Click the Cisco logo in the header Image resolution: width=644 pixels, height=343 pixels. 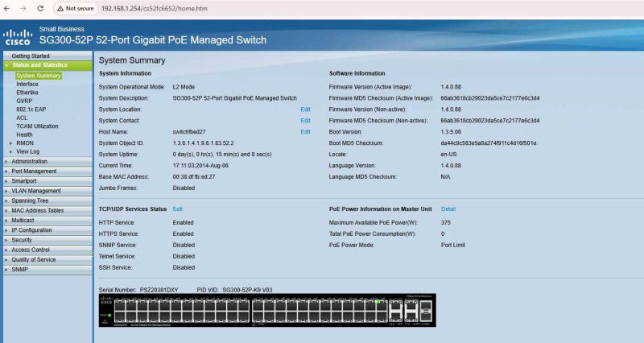pos(18,37)
